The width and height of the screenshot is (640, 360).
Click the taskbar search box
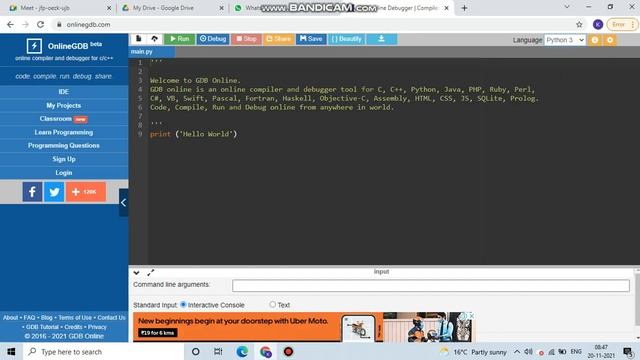click(104, 351)
